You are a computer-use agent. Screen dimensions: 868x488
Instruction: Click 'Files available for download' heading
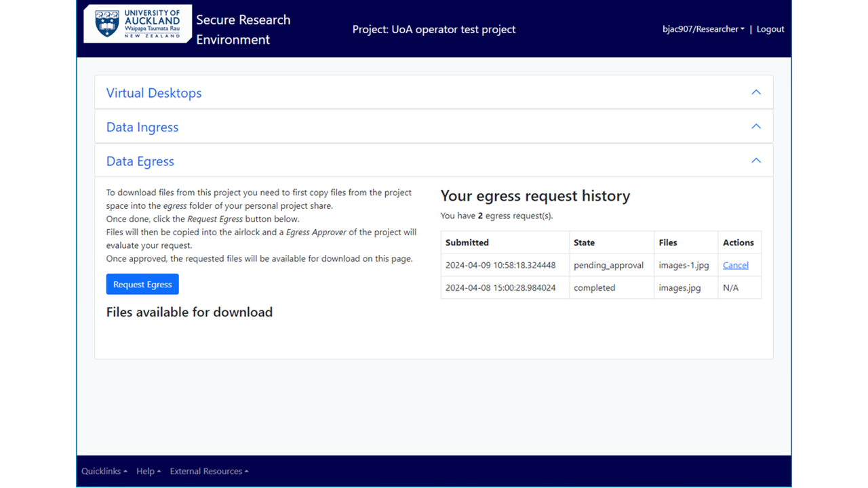(189, 312)
